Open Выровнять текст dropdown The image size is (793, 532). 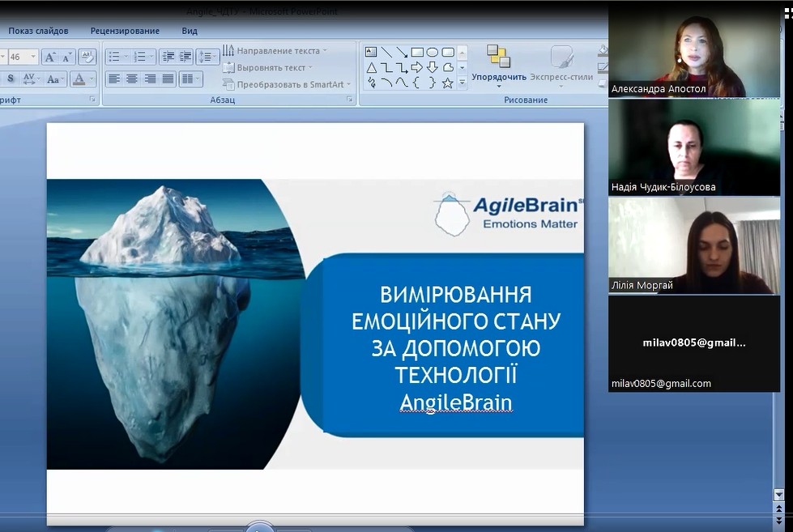(x=268, y=67)
